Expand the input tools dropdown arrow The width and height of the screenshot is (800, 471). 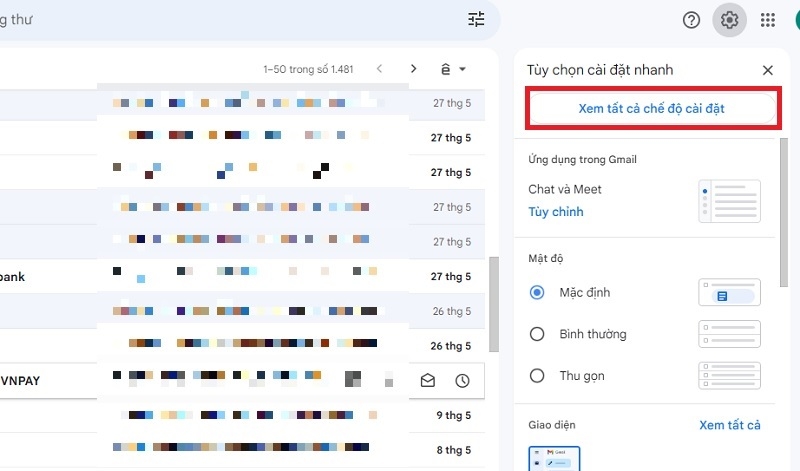[x=463, y=70]
